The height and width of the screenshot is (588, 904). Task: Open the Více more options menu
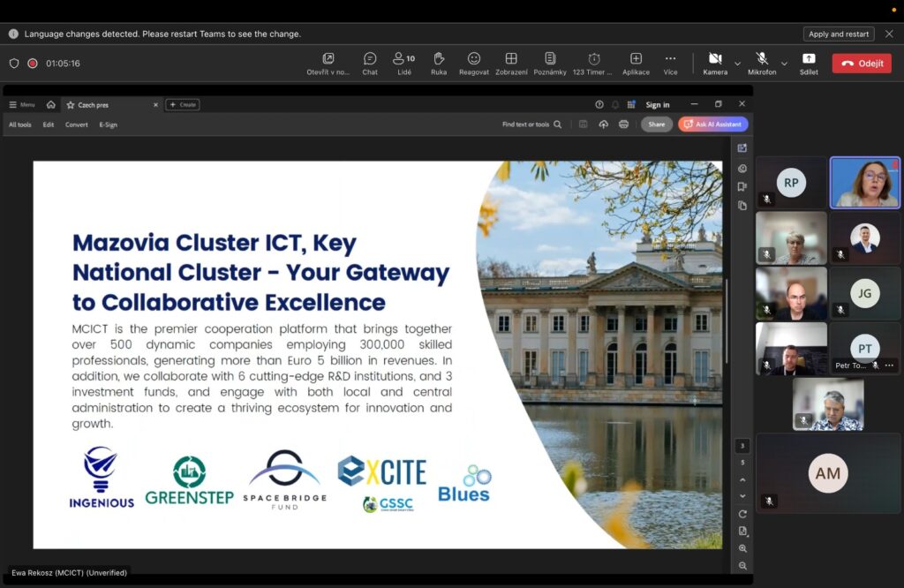pyautogui.click(x=670, y=63)
